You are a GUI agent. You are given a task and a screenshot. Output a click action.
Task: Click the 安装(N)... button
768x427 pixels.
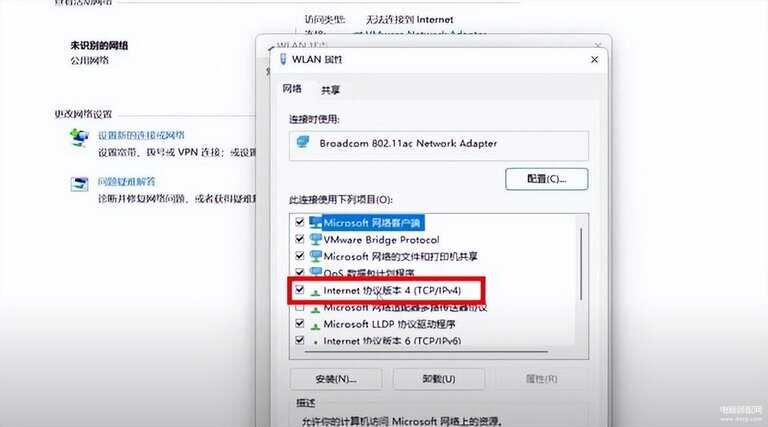point(336,379)
